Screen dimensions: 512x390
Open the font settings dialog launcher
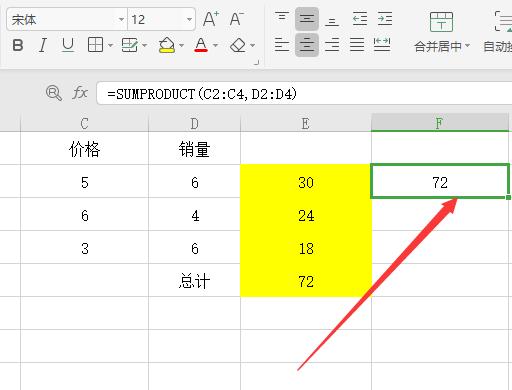click(257, 62)
